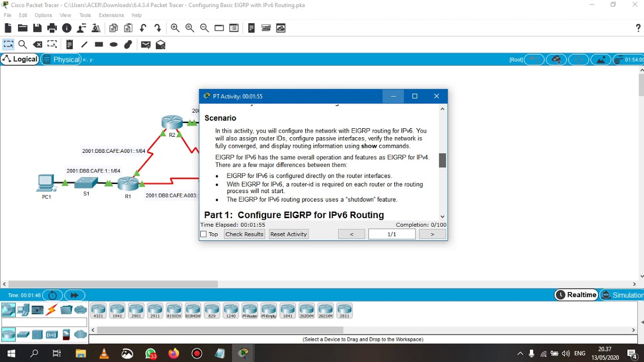Open the Extensions menu
This screenshot has height=362, width=644.
pos(111,15)
